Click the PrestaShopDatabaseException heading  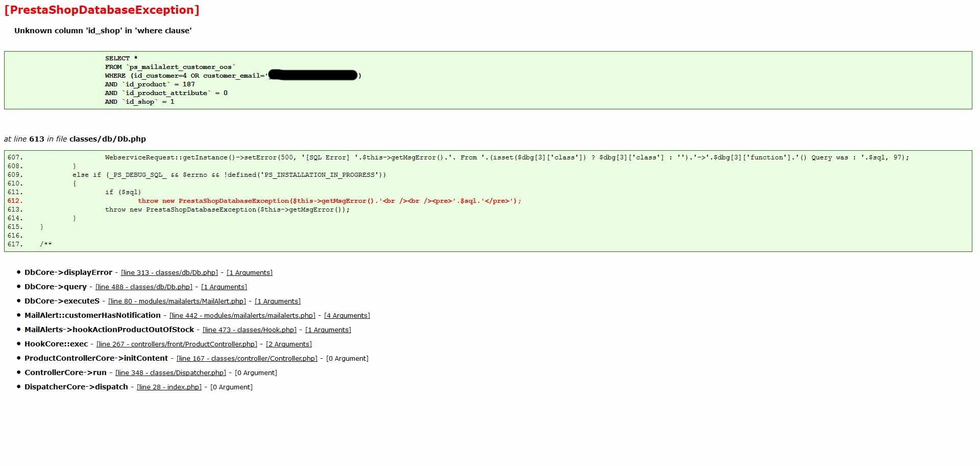[102, 10]
